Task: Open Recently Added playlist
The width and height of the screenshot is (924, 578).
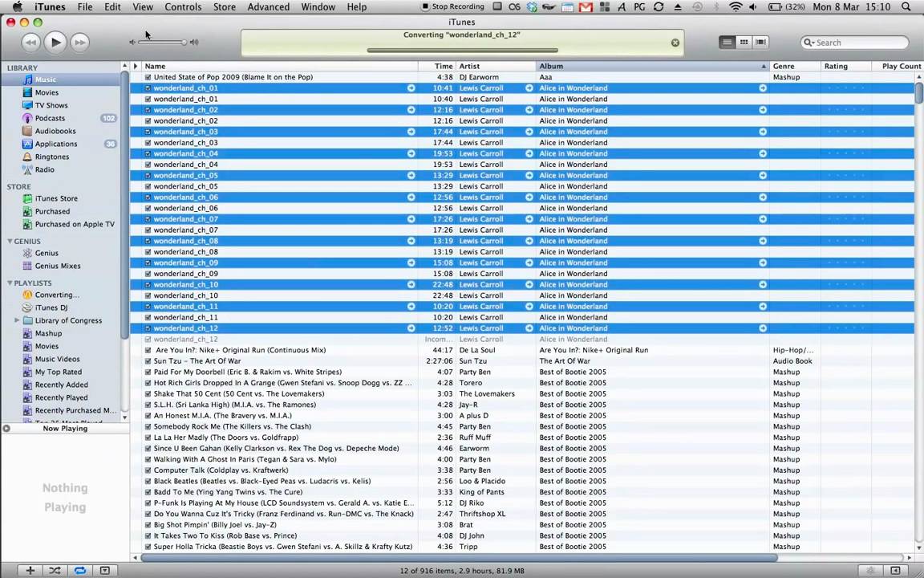Action: [61, 385]
